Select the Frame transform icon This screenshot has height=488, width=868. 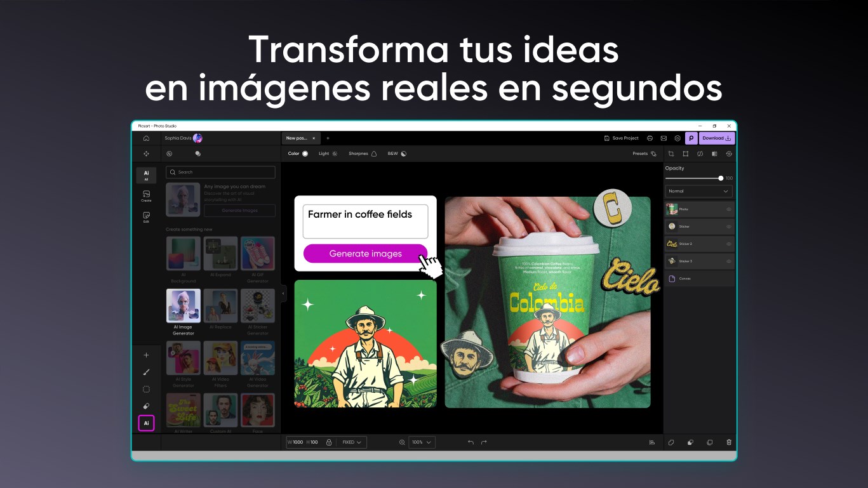686,154
